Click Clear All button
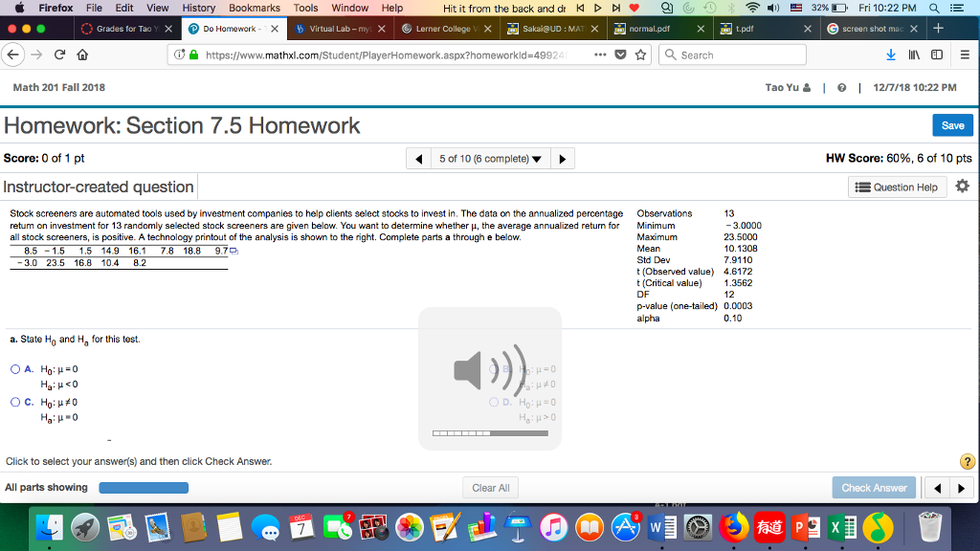Screen dimensions: 980x551 click(491, 488)
